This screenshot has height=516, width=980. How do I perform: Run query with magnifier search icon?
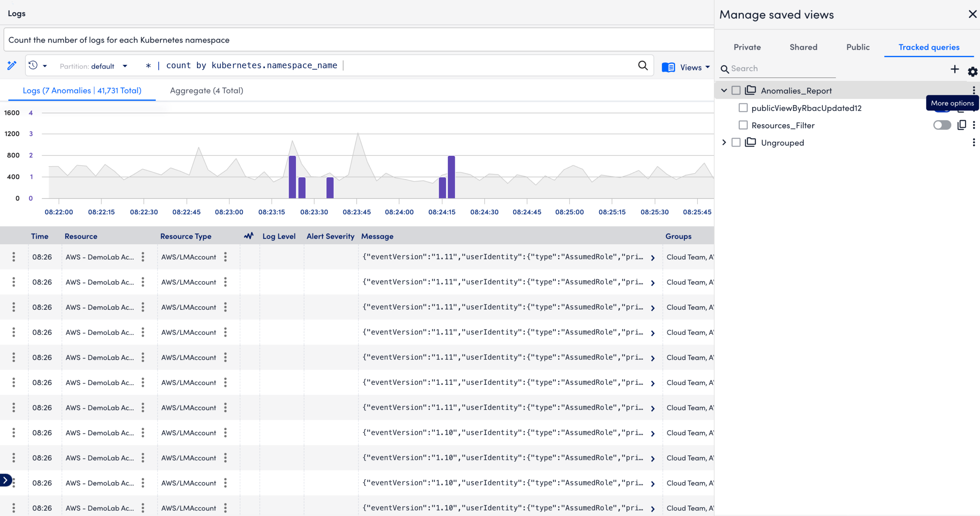[643, 66]
